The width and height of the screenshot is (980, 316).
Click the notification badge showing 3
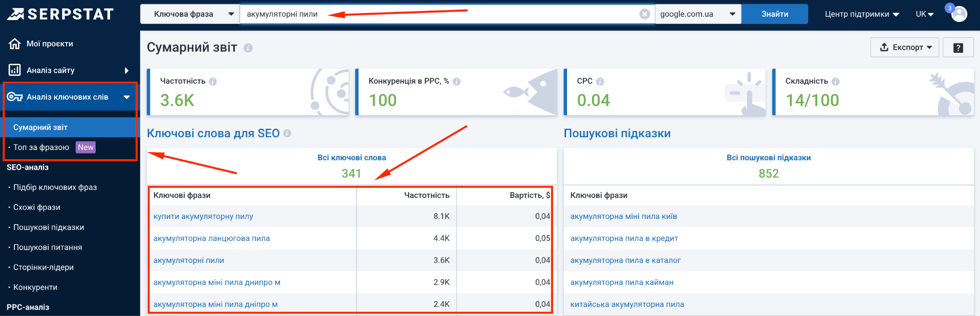coord(950,8)
